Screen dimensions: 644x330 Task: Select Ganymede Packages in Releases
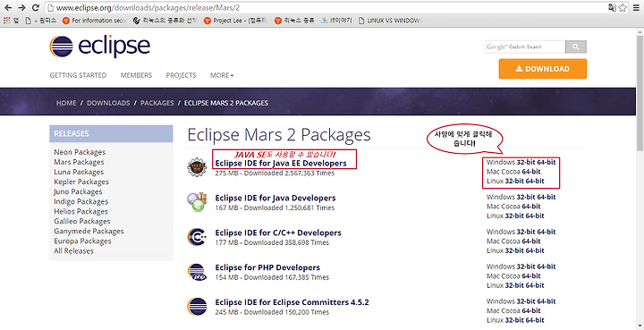tap(89, 231)
